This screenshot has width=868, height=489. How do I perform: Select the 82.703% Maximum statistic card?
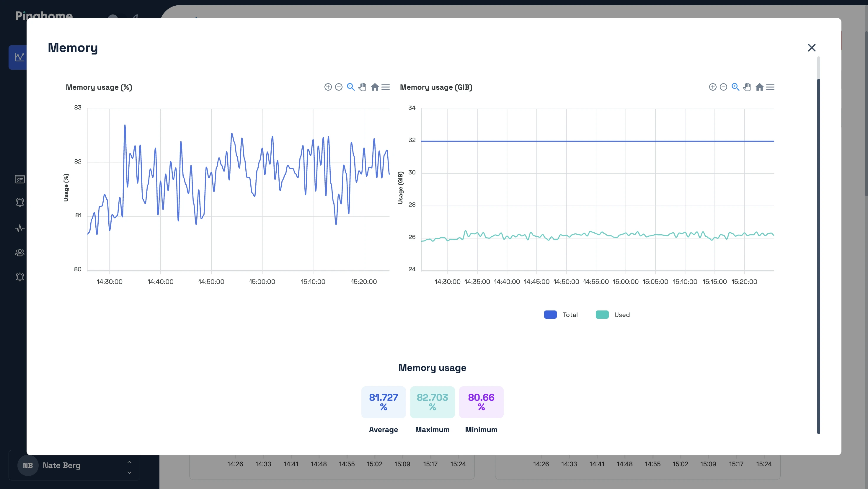pos(432,402)
